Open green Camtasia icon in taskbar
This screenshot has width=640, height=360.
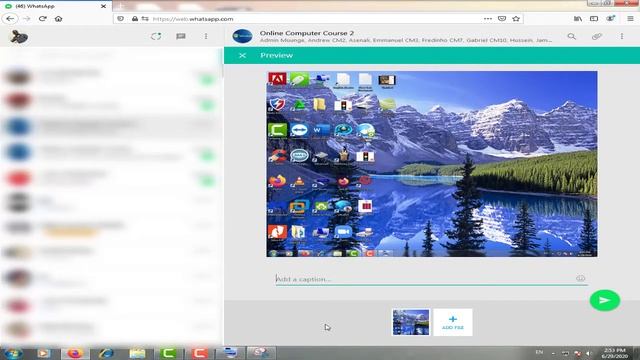168,353
